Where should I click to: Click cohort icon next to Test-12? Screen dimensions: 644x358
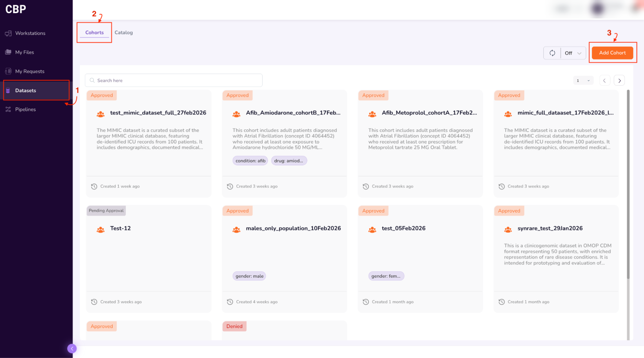[101, 230]
